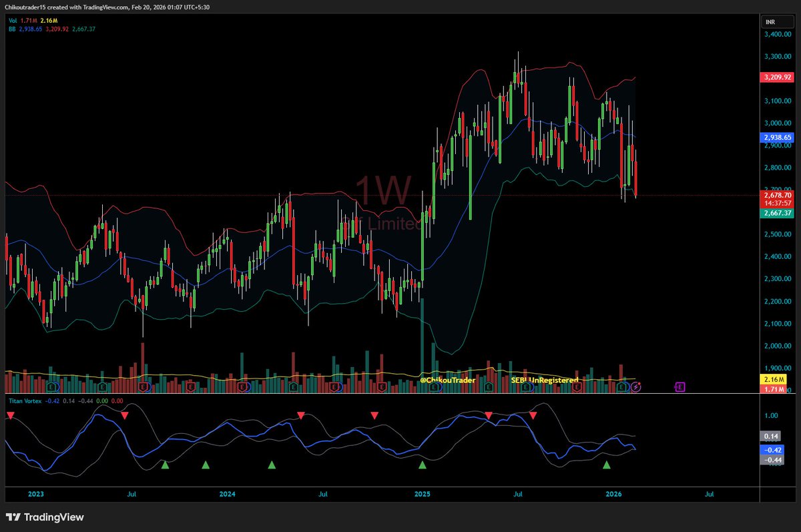
Task: Click the blue circled E earnings marker beside the lightning icon
Action: [621, 386]
